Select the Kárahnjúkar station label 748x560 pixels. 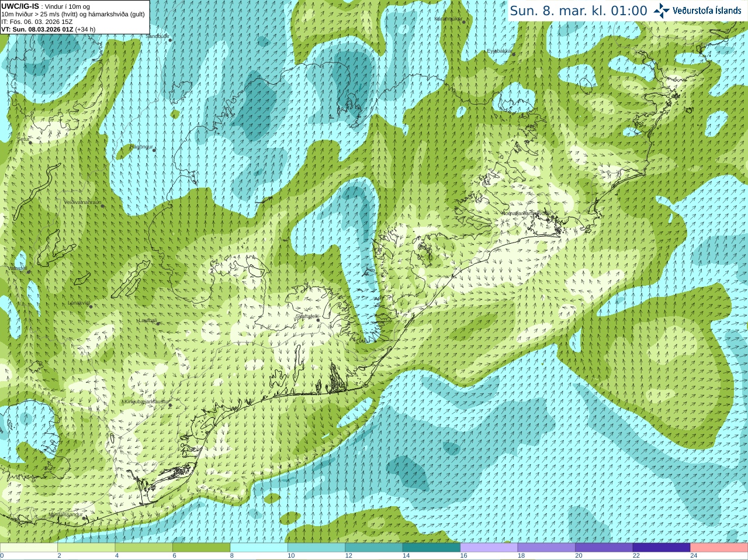[x=448, y=19]
